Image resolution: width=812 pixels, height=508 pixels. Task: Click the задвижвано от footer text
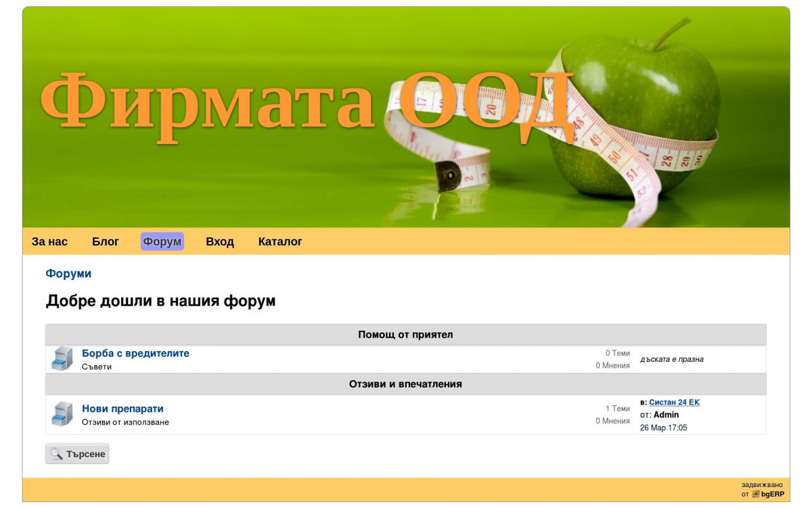tap(762, 484)
